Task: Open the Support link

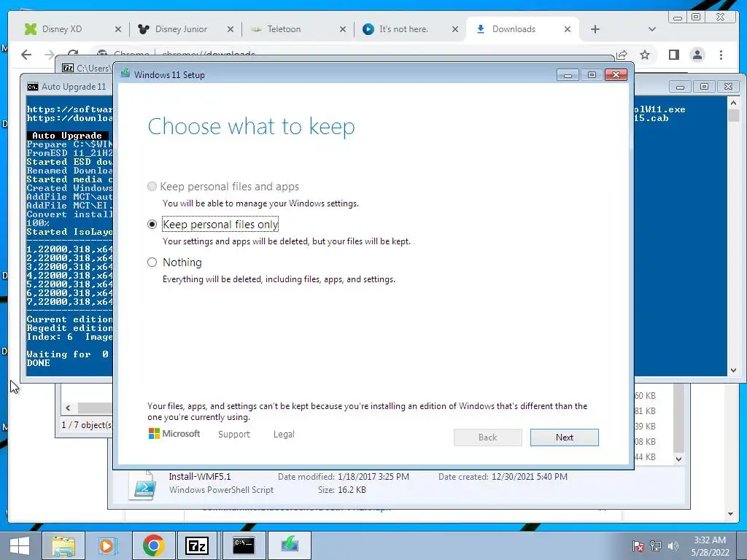Action: 234,435
